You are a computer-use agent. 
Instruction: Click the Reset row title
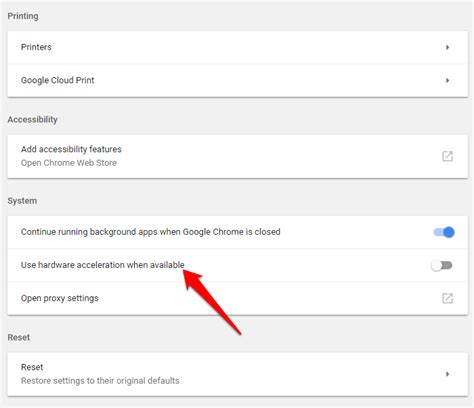coord(32,367)
